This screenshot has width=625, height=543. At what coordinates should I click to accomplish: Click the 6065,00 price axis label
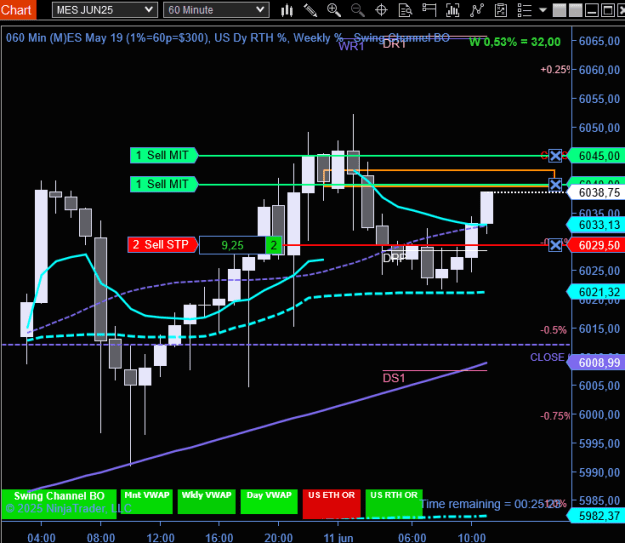tap(599, 41)
